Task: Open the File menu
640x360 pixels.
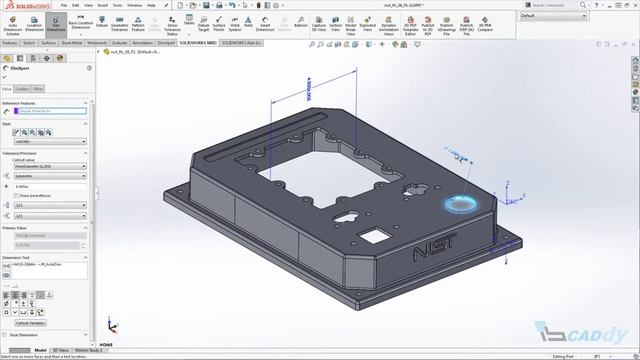Action: (64, 5)
